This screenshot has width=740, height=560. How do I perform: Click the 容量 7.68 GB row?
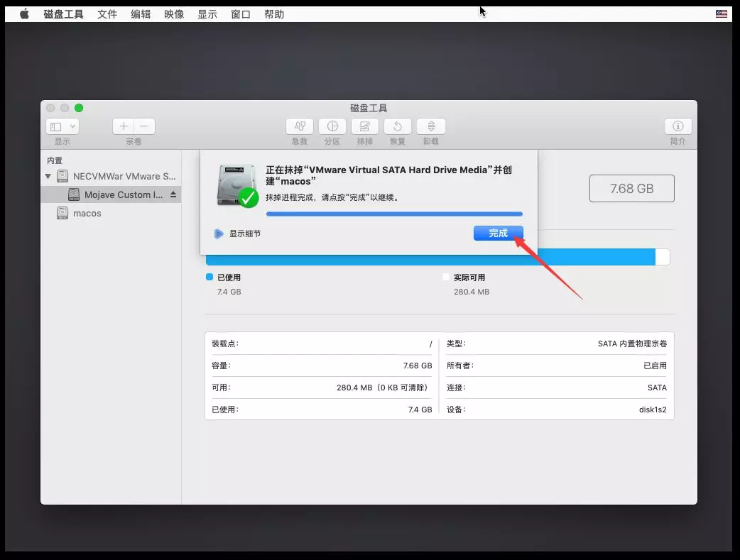[322, 366]
